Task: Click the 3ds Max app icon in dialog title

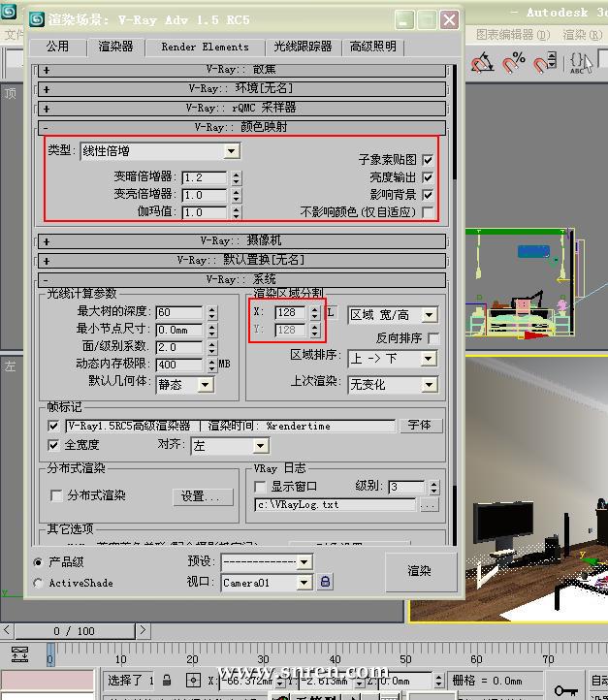Action: click(x=37, y=19)
